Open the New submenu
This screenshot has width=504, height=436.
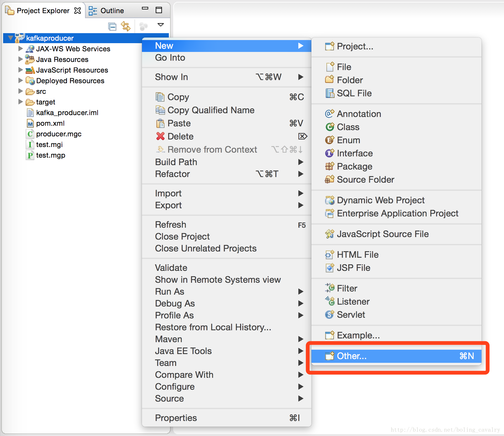click(227, 46)
